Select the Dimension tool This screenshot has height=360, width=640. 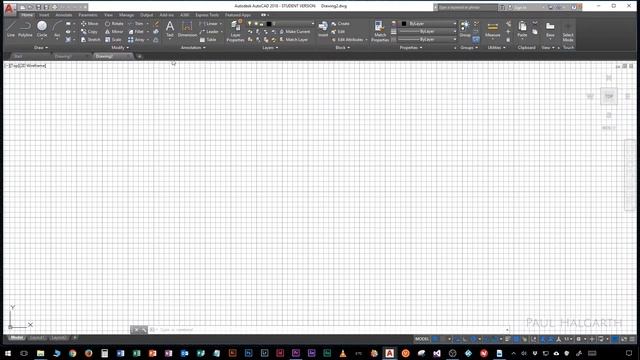pyautogui.click(x=187, y=29)
